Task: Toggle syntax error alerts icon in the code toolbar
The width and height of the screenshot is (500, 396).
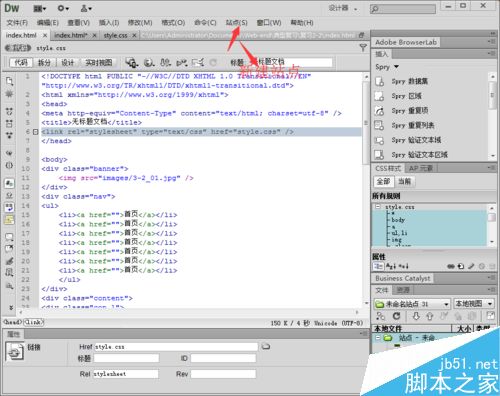Action: point(9,220)
